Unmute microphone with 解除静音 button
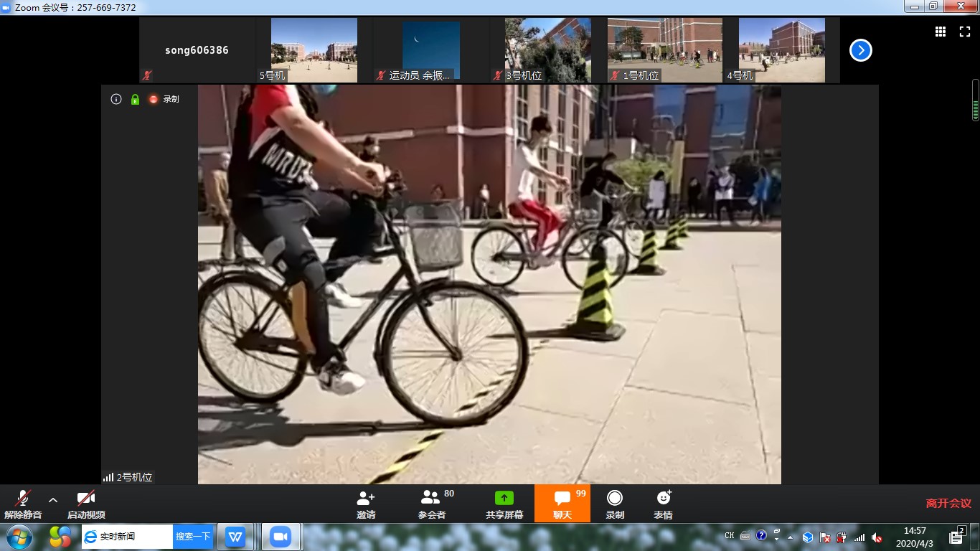 (x=23, y=504)
